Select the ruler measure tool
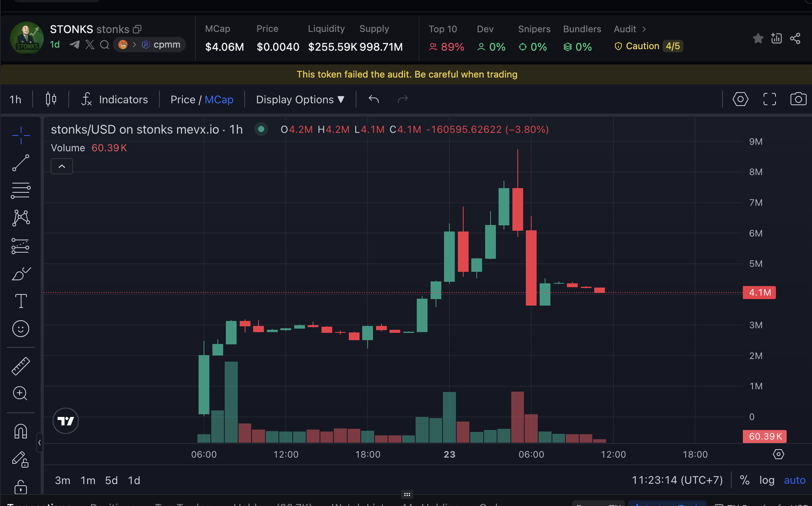 21,366
